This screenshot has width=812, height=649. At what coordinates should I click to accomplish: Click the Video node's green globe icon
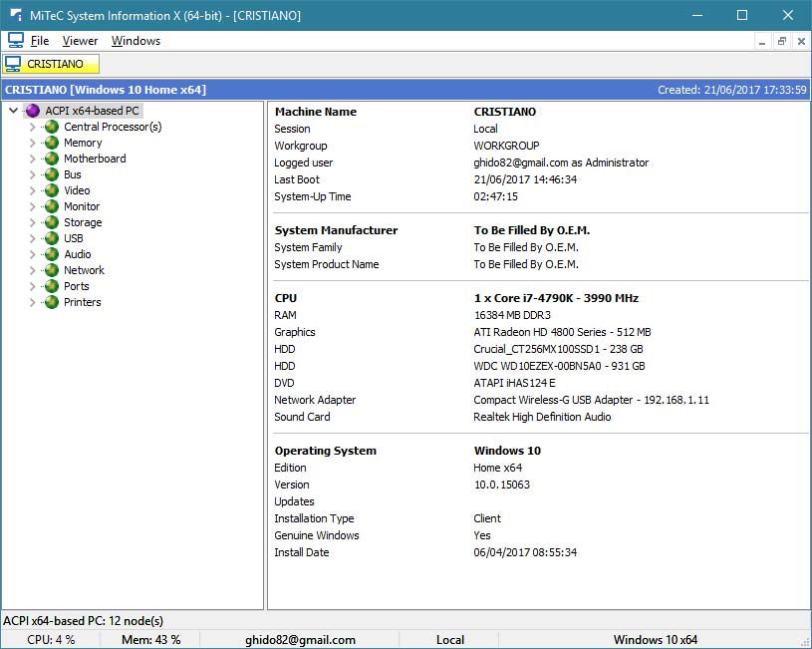pos(52,190)
